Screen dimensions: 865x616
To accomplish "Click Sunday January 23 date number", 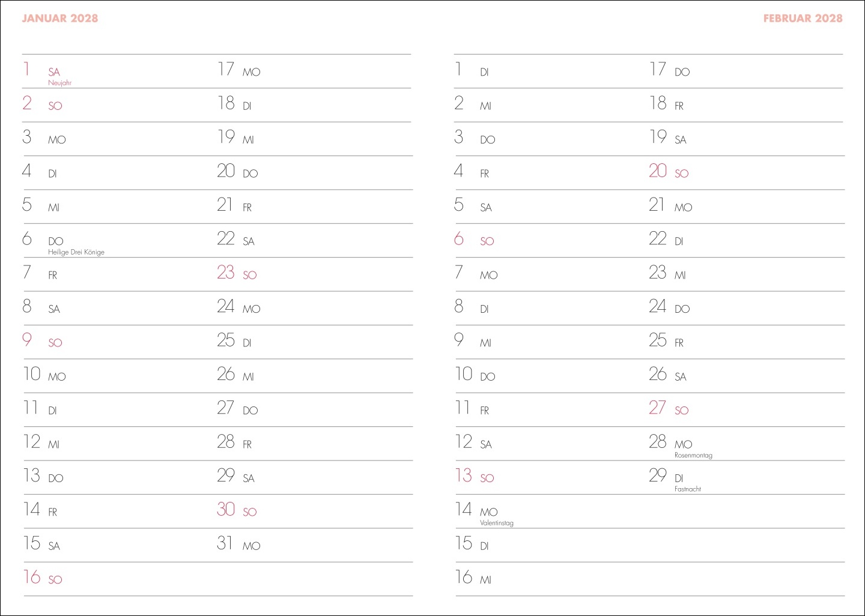I will pyautogui.click(x=226, y=273).
